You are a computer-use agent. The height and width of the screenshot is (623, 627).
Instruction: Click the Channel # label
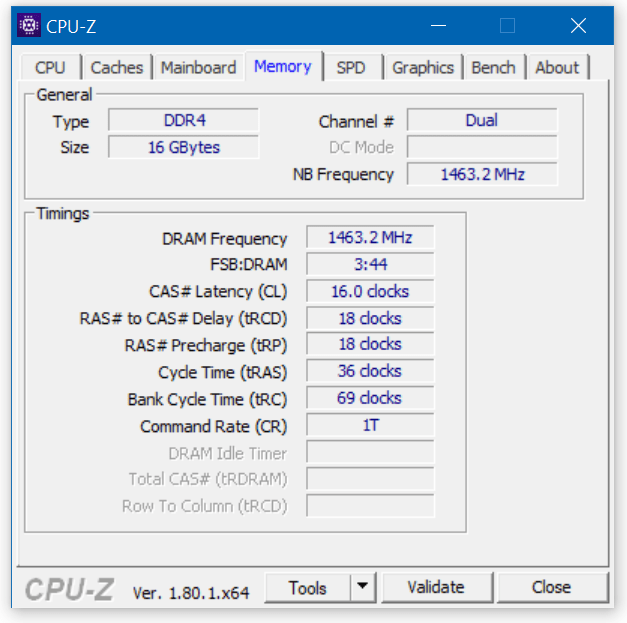(356, 122)
